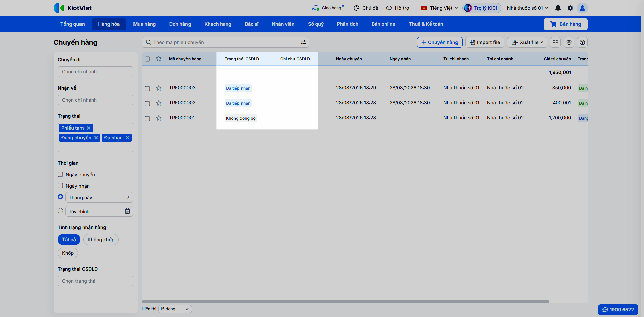Open the help question mark icon
644x317 pixels.
582,42
